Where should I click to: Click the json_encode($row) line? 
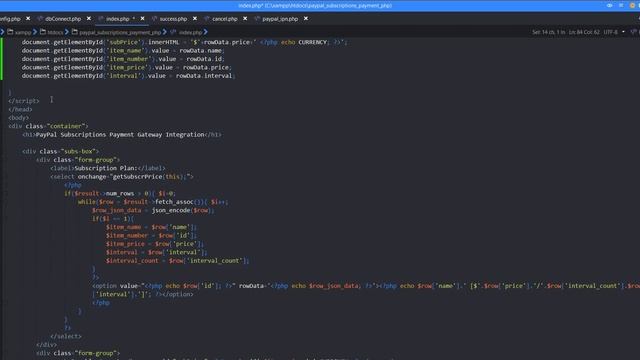pyautogui.click(x=153, y=210)
